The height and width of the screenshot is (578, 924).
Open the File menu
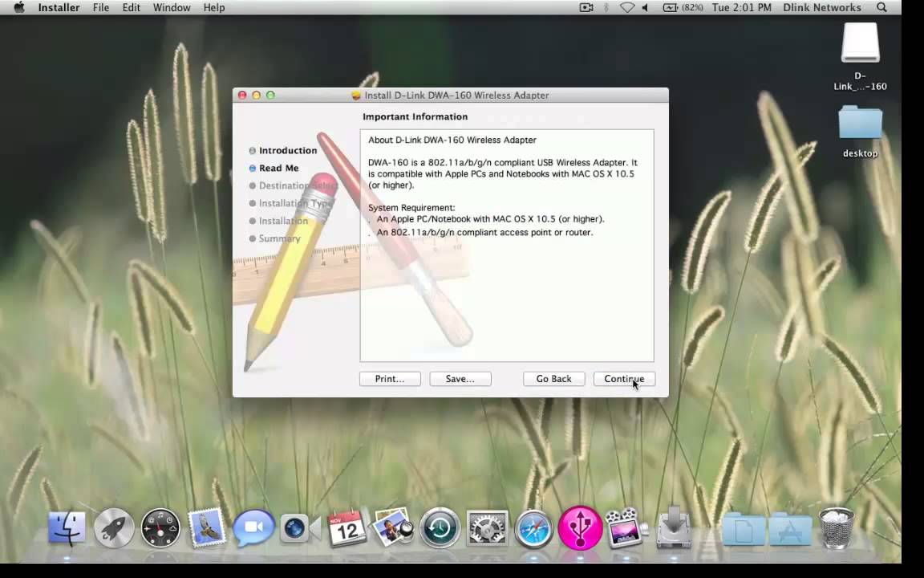101,8
